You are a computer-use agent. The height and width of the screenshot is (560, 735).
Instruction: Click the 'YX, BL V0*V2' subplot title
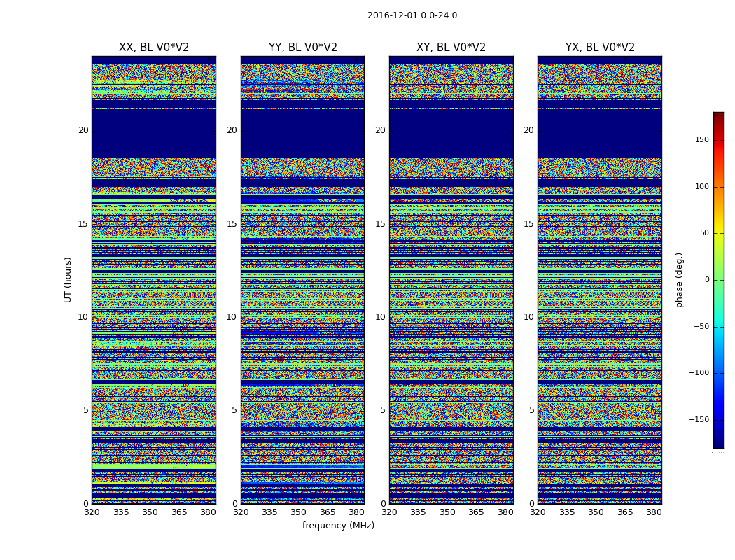pyautogui.click(x=600, y=48)
